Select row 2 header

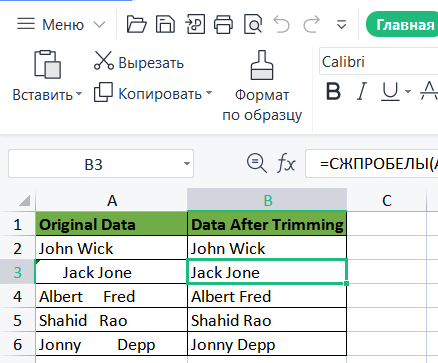point(17,248)
